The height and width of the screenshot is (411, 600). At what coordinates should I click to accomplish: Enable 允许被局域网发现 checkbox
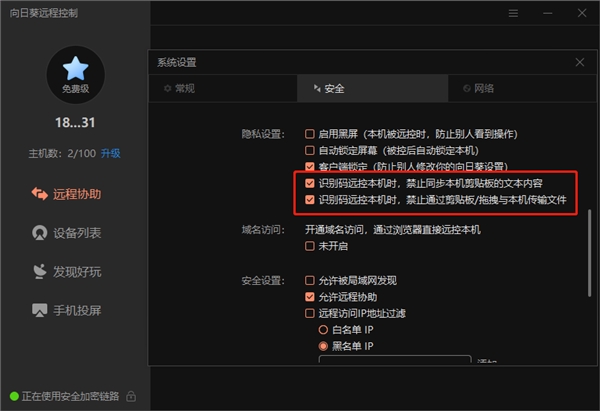[310, 281]
